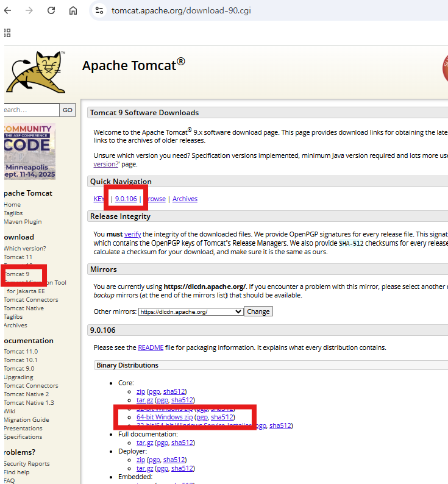Open Tomcat 9.0 documentation link
Screen dimensions: 448x484
pos(19,369)
